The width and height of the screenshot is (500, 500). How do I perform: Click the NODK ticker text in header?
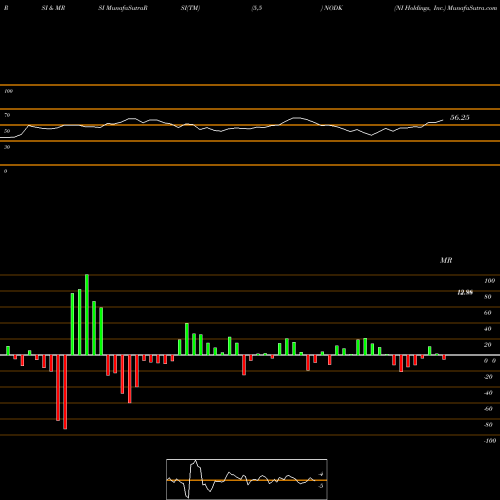[x=333, y=8]
